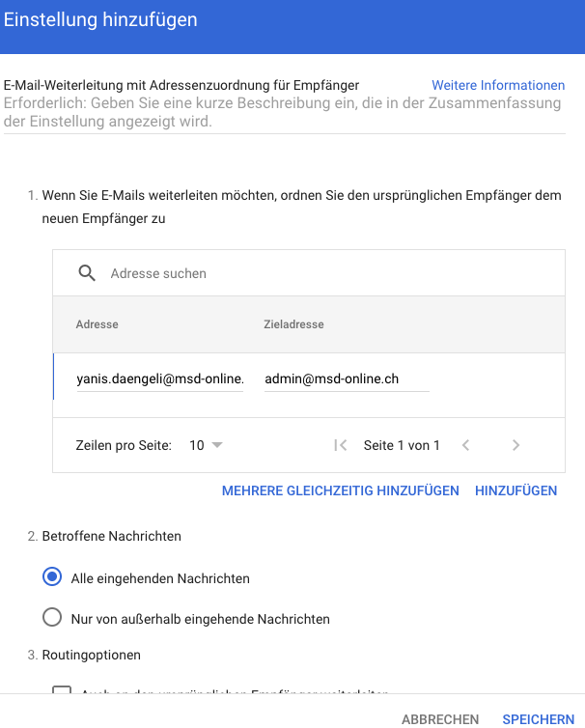Select 'Nur von außerhalb eingehende Nachrichten' option
This screenshot has height=728, width=585.
click(52, 618)
